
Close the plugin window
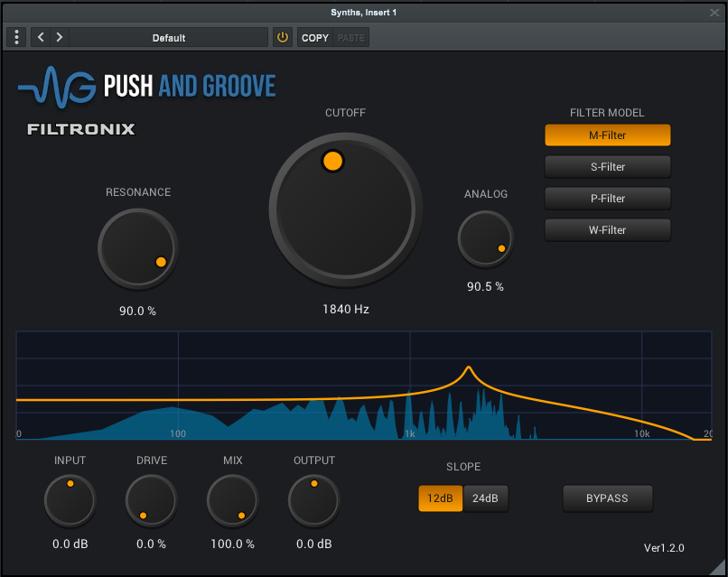click(714, 13)
